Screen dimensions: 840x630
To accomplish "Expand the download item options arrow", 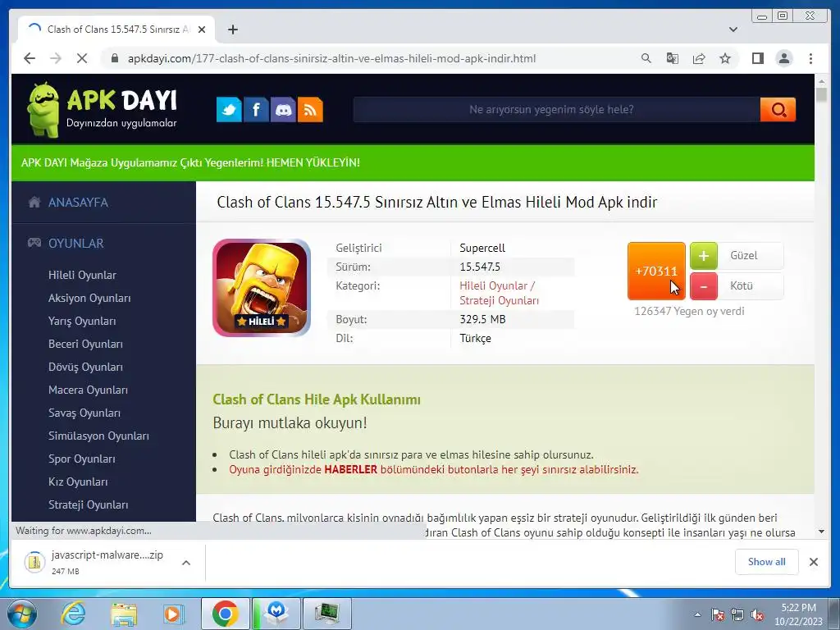I will point(186,563).
